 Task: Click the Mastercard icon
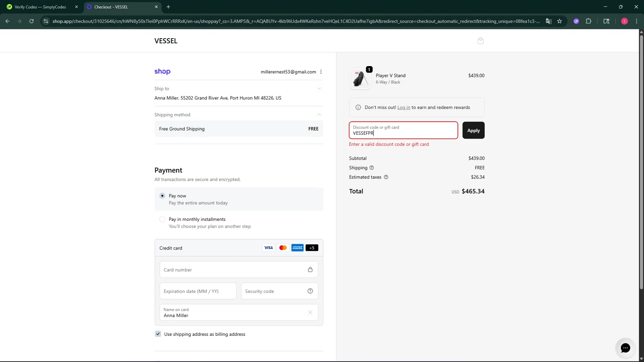(x=283, y=247)
